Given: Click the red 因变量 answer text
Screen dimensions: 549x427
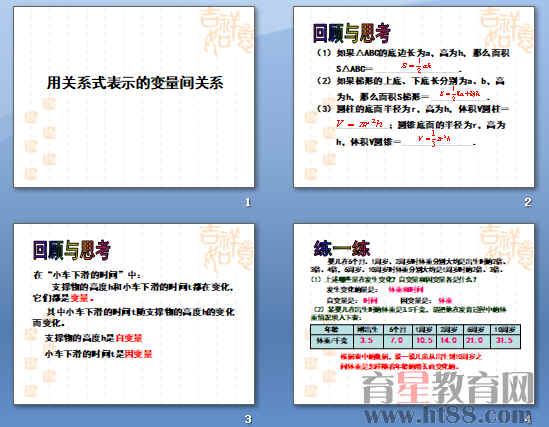Looking at the screenshot, I should [x=138, y=354].
